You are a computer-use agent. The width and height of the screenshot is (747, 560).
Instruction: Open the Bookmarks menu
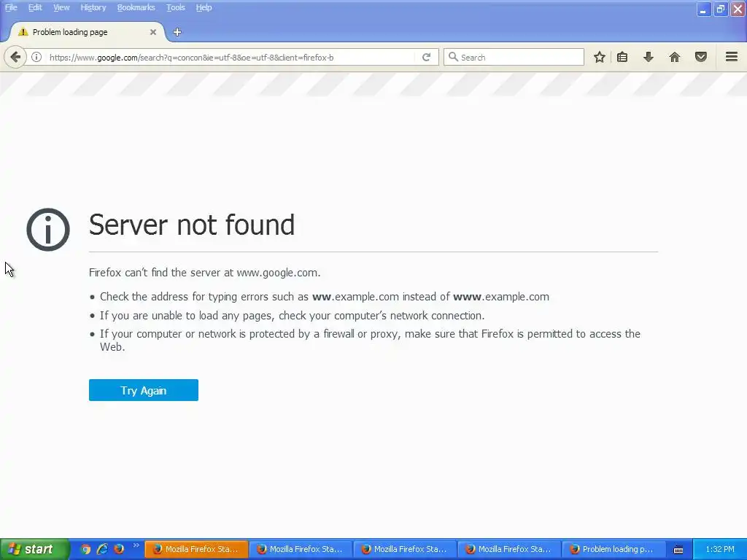point(136,7)
